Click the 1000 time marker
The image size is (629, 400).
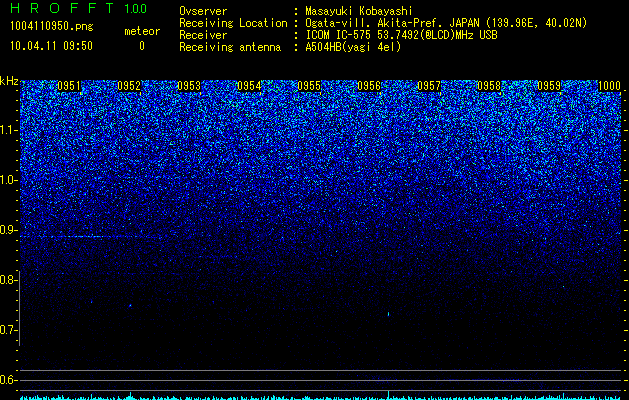[x=609, y=86]
